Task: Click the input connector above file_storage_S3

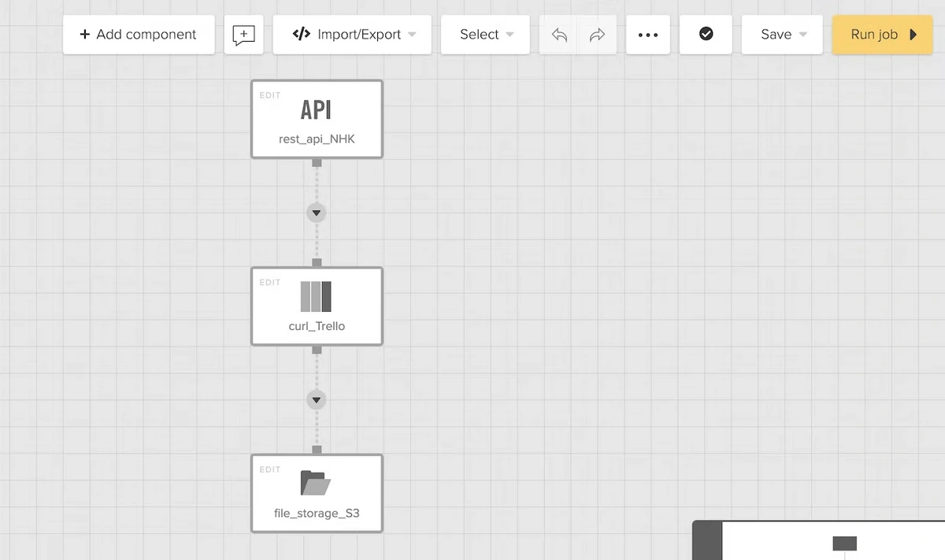Action: point(317,450)
